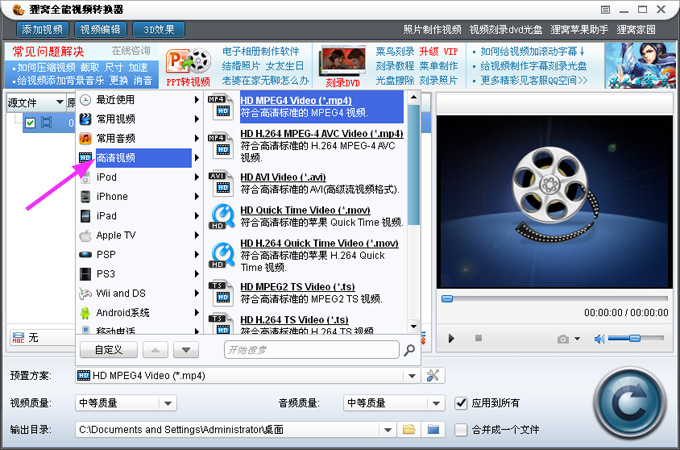Screen dimensions: 680x450
Task: Click the PPT转视频 icon
Action: tap(188, 66)
